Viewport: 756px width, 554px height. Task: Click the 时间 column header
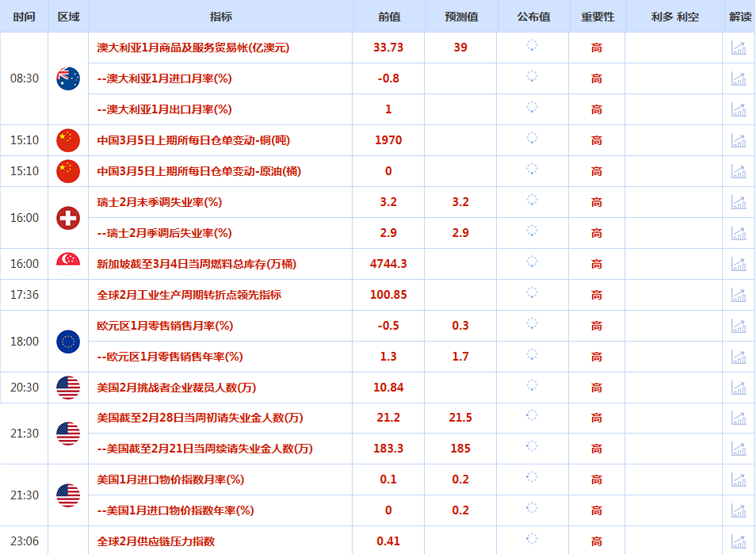click(24, 17)
